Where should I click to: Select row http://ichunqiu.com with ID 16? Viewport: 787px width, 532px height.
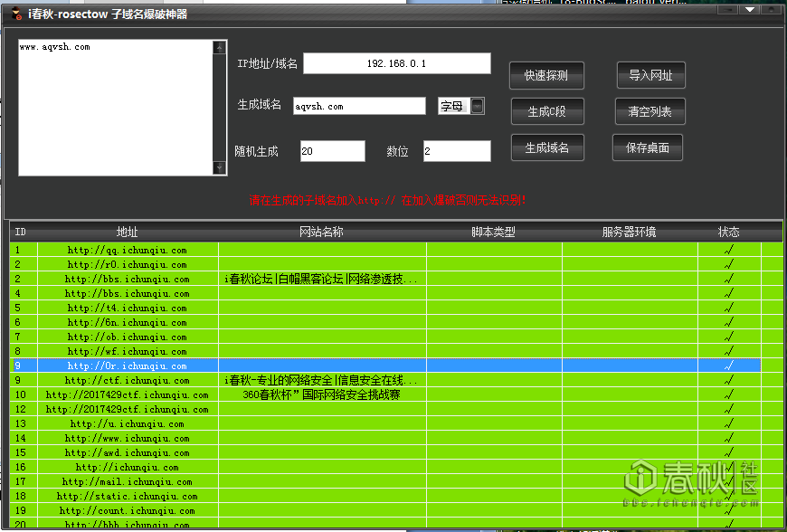point(385,467)
